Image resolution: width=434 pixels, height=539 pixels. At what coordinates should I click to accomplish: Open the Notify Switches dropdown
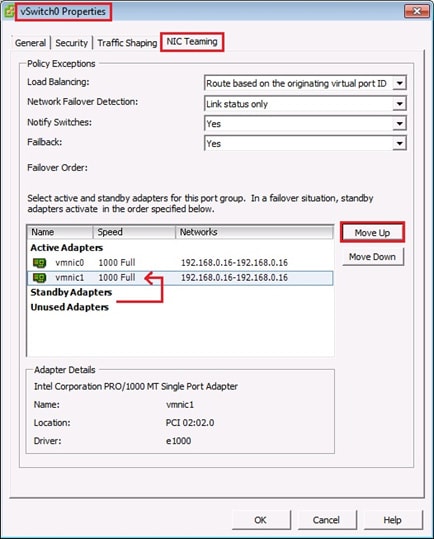pos(399,123)
